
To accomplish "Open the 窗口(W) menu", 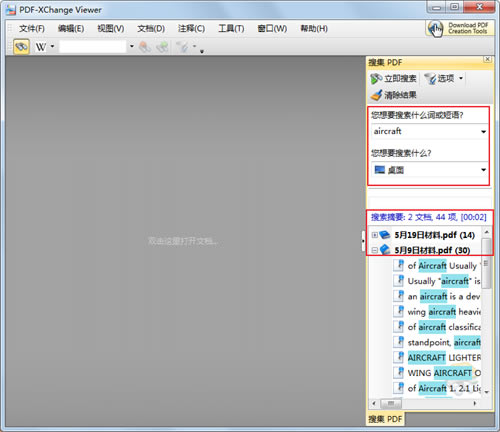I will pyautogui.click(x=272, y=29).
